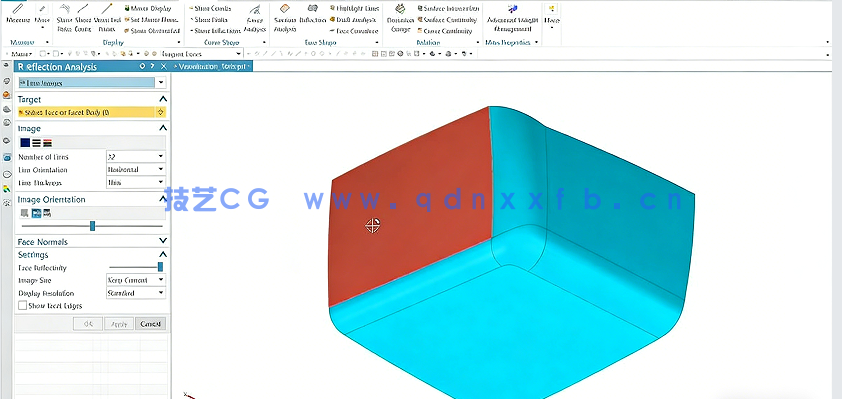The width and height of the screenshot is (842, 399).
Task: Click the Show Combs command
Action: tap(210, 8)
